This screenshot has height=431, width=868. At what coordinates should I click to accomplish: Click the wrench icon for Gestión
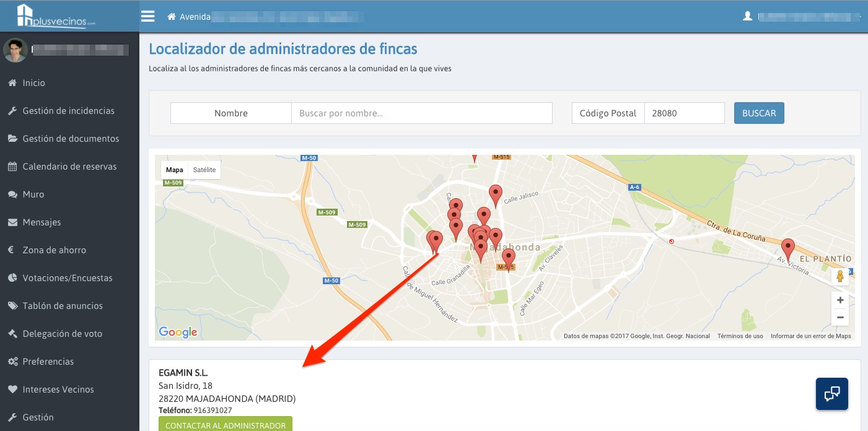point(12,417)
